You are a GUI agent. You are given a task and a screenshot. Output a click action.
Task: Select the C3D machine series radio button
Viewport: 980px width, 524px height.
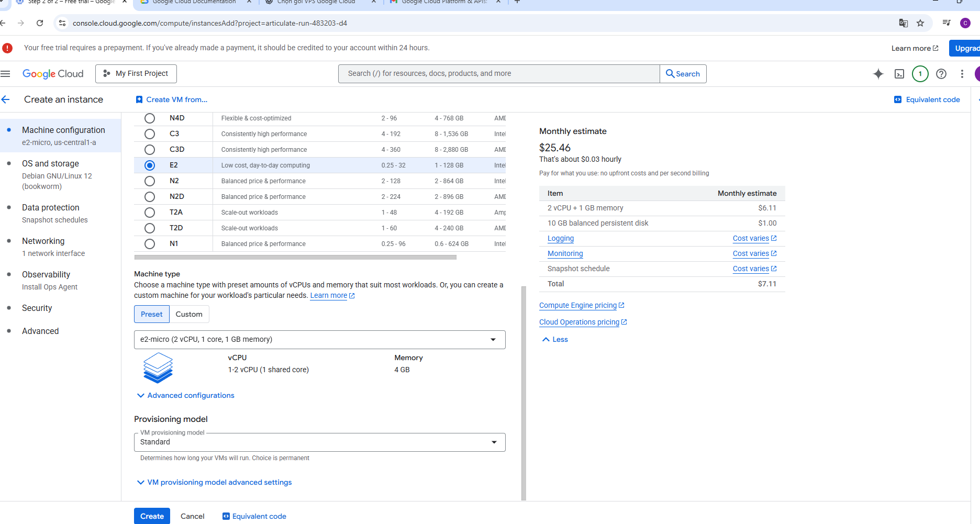pos(150,150)
